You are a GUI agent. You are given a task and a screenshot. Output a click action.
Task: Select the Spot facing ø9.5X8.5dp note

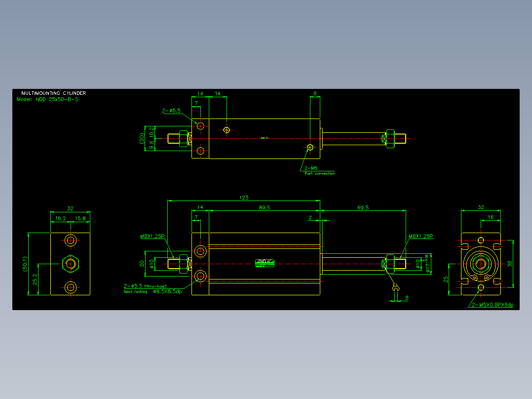click(x=152, y=291)
